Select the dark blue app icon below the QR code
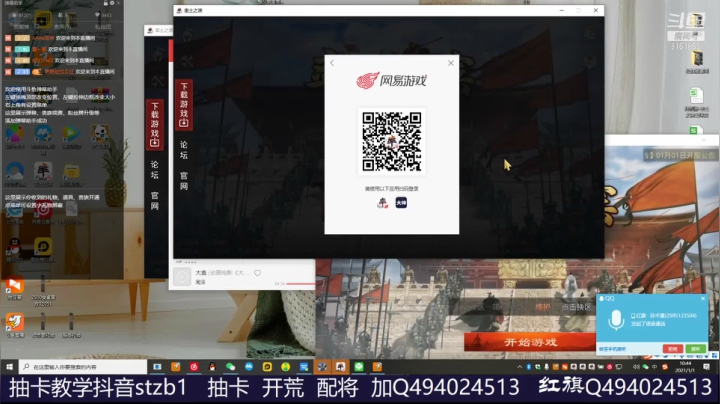 (x=401, y=202)
